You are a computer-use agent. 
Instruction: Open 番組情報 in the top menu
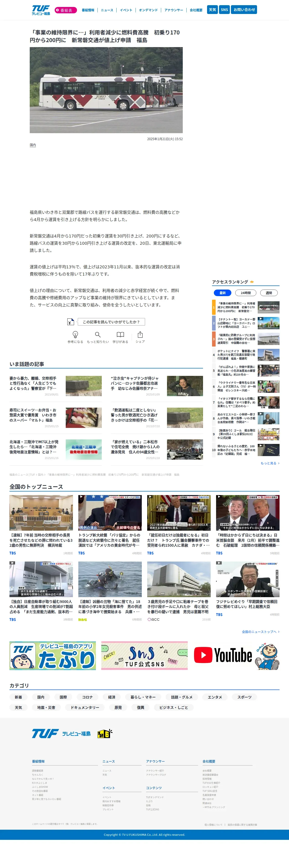coord(88,10)
